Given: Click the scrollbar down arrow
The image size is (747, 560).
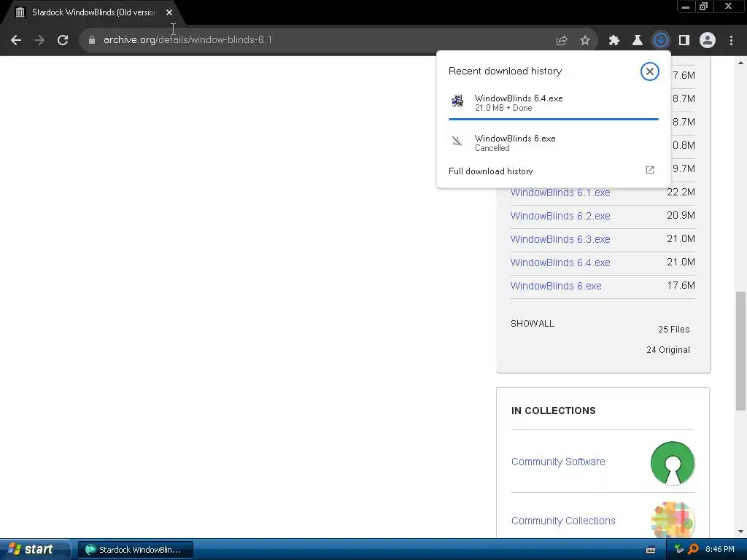Looking at the screenshot, I should [x=741, y=532].
